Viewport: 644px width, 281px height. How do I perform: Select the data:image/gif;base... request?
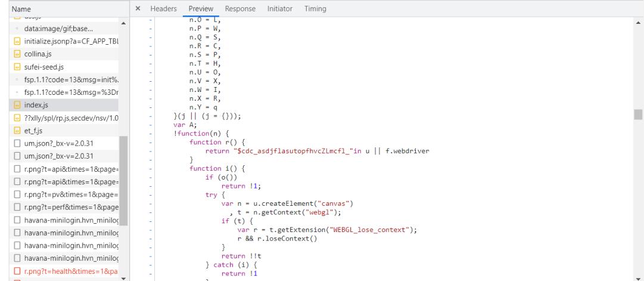(x=64, y=29)
